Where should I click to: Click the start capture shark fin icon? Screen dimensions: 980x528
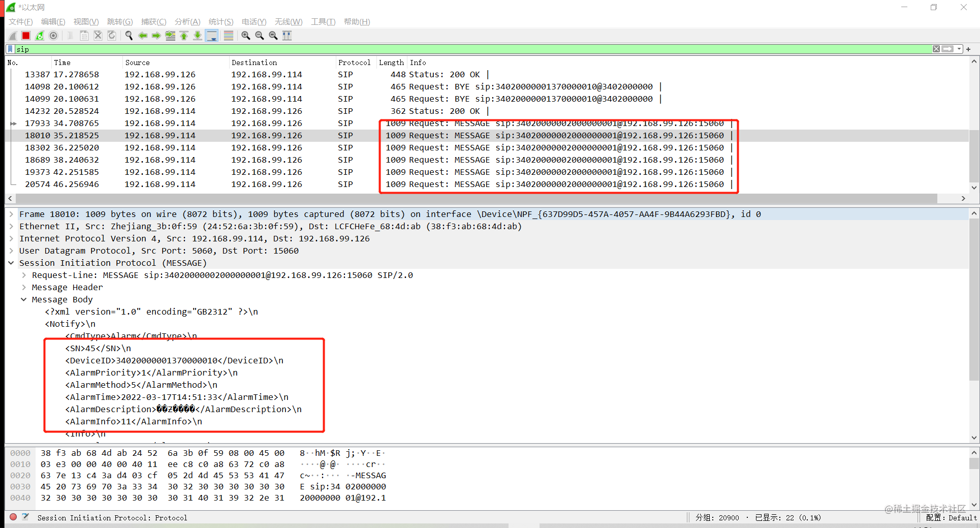[x=13, y=36]
